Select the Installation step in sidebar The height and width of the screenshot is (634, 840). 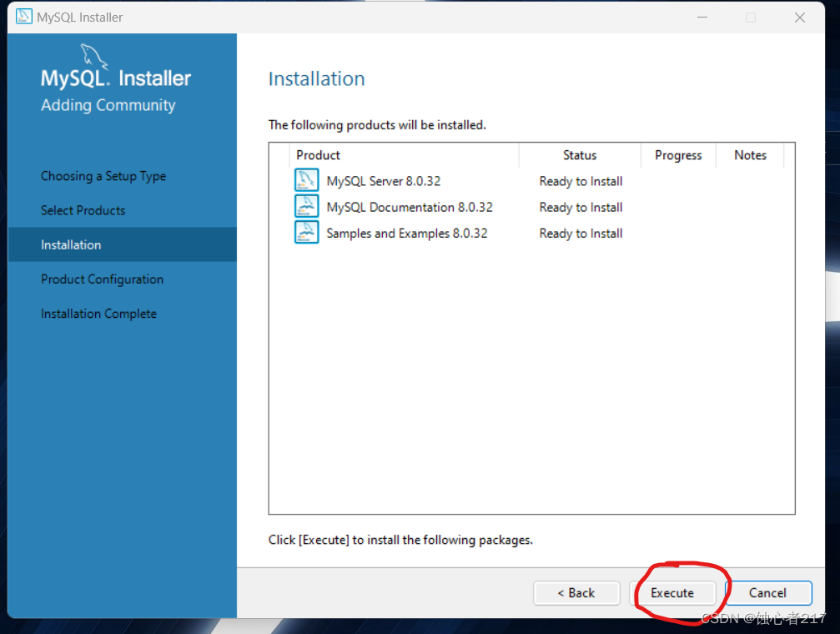click(122, 245)
